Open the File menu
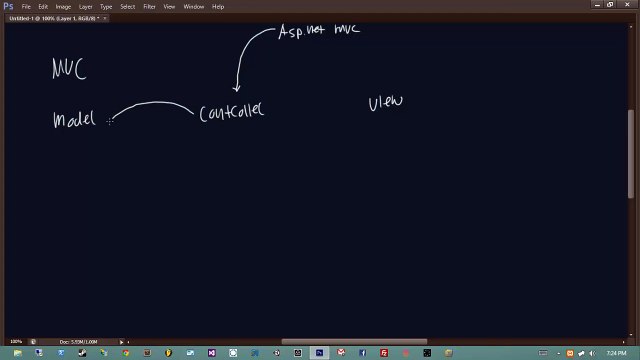The width and height of the screenshot is (640, 360). click(26, 7)
